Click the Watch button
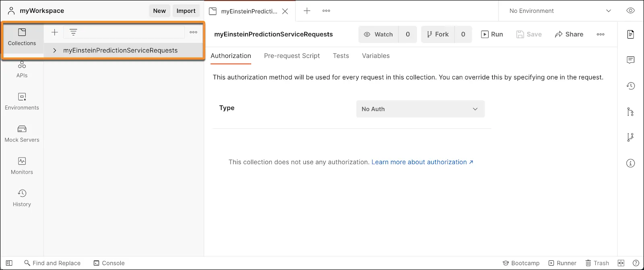Screen dimensions: 644x270 [x=378, y=34]
